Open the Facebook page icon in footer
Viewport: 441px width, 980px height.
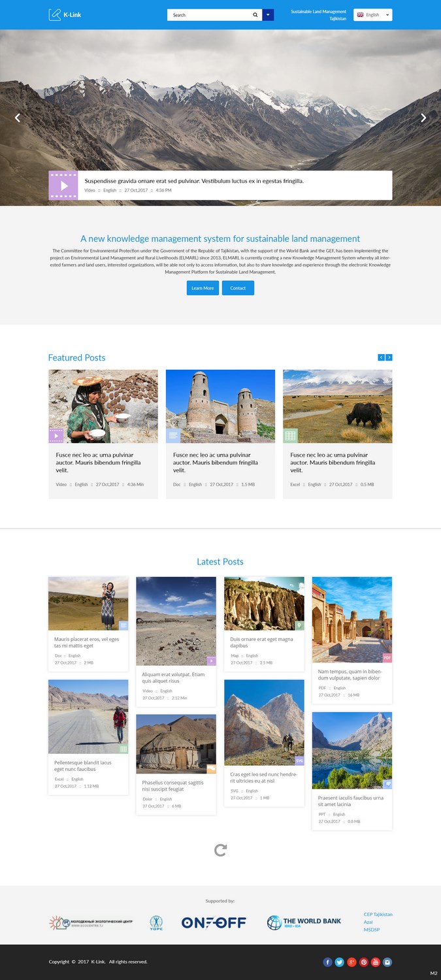click(x=328, y=962)
